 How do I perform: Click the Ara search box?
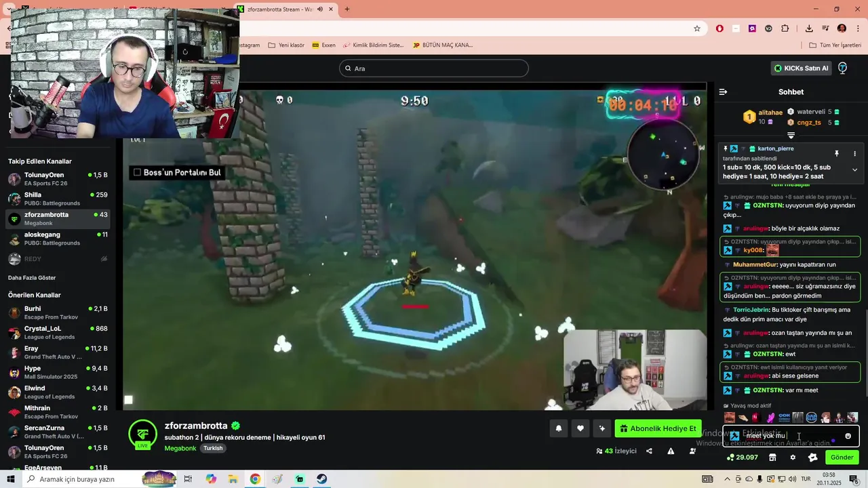click(434, 68)
